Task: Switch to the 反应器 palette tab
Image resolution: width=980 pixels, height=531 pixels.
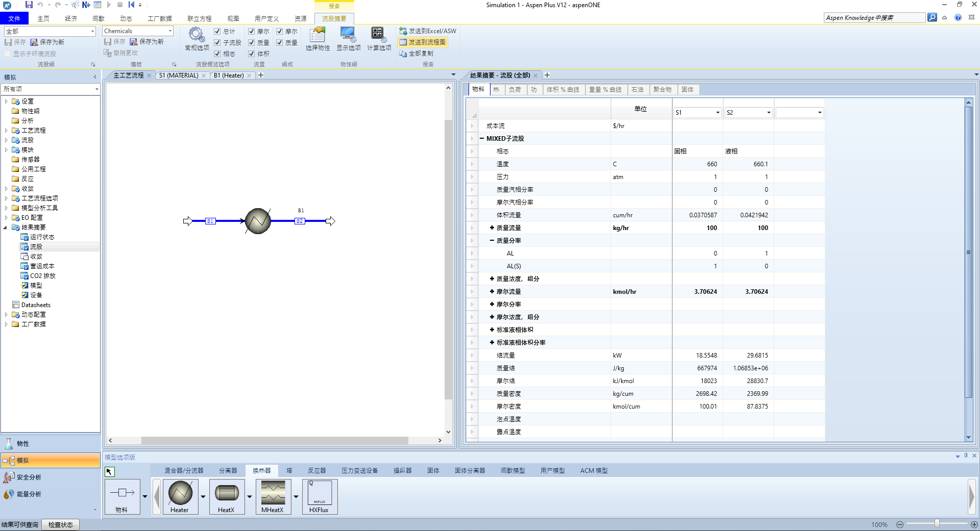Action: [x=317, y=471]
